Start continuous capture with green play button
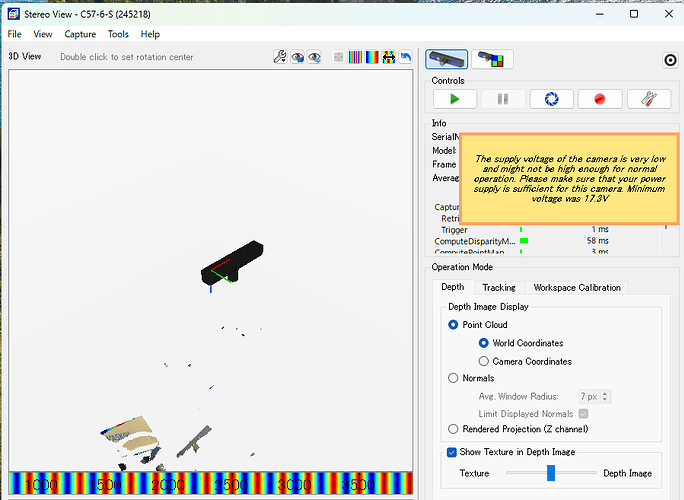This screenshot has height=500, width=684. 455,99
